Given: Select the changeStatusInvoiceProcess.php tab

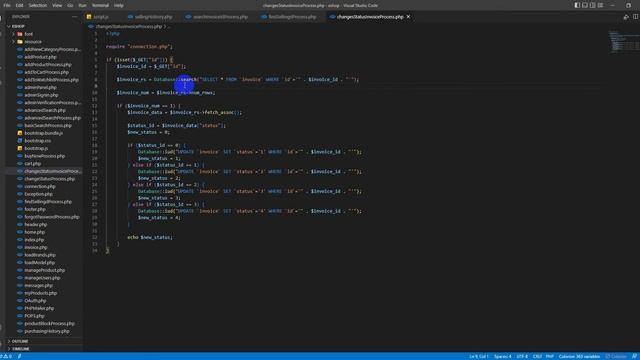Looking at the screenshot, I should click(370, 17).
